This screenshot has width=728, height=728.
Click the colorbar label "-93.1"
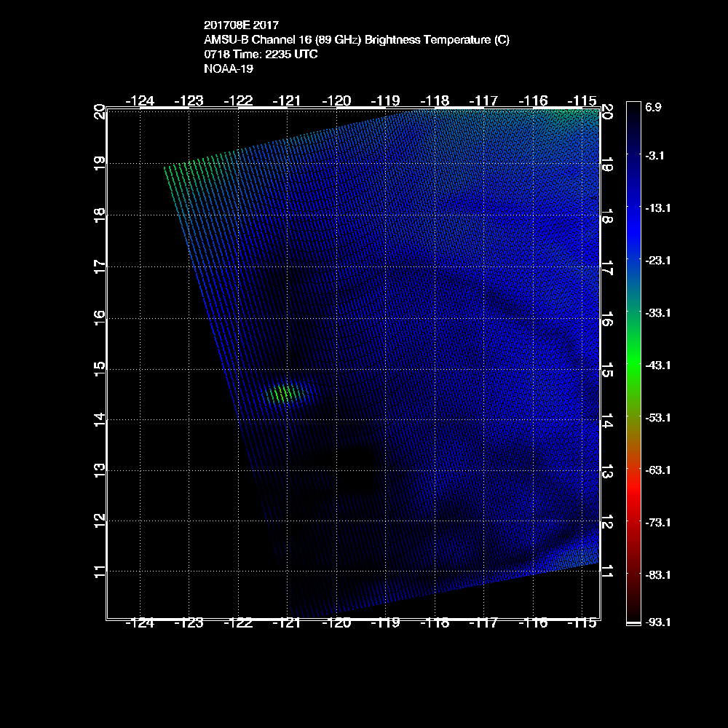(x=658, y=622)
